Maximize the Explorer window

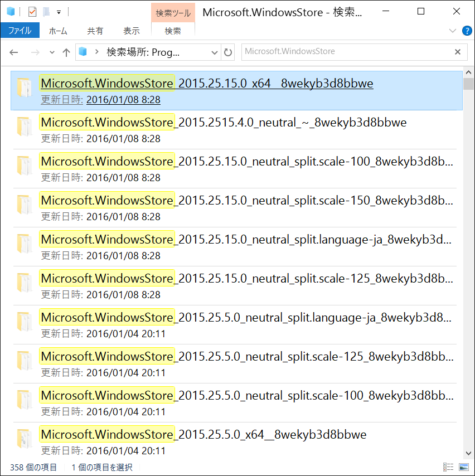(x=421, y=11)
